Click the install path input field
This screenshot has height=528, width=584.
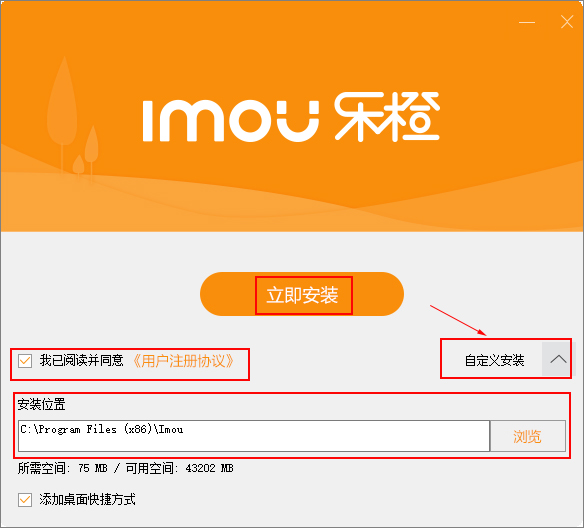click(254, 436)
